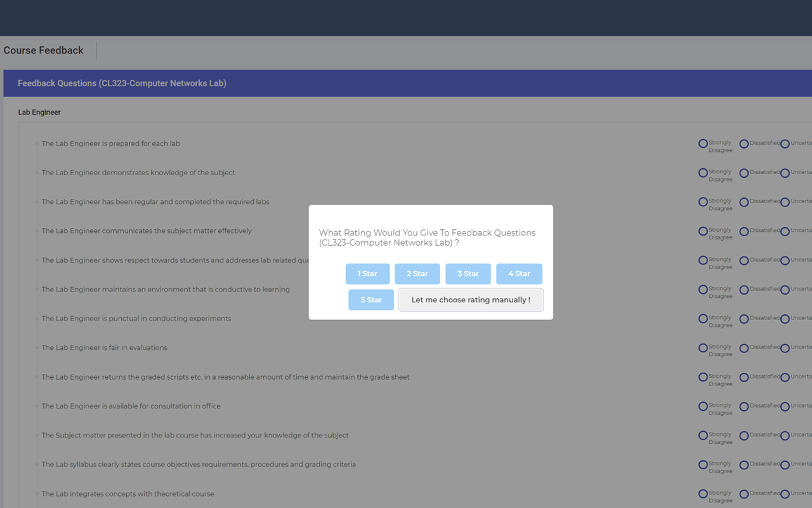This screenshot has height=508, width=812.
Task: Choose the 5 Star rating
Action: click(x=371, y=300)
